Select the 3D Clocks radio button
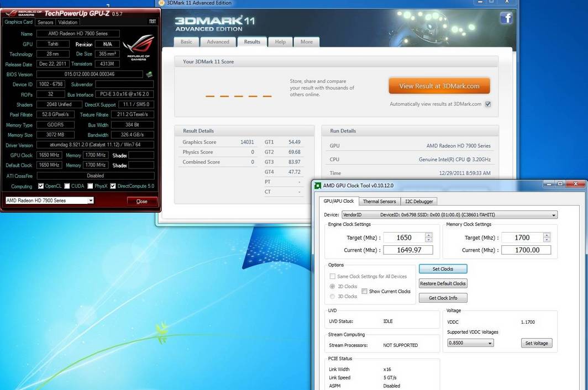The image size is (588, 390). point(333,296)
